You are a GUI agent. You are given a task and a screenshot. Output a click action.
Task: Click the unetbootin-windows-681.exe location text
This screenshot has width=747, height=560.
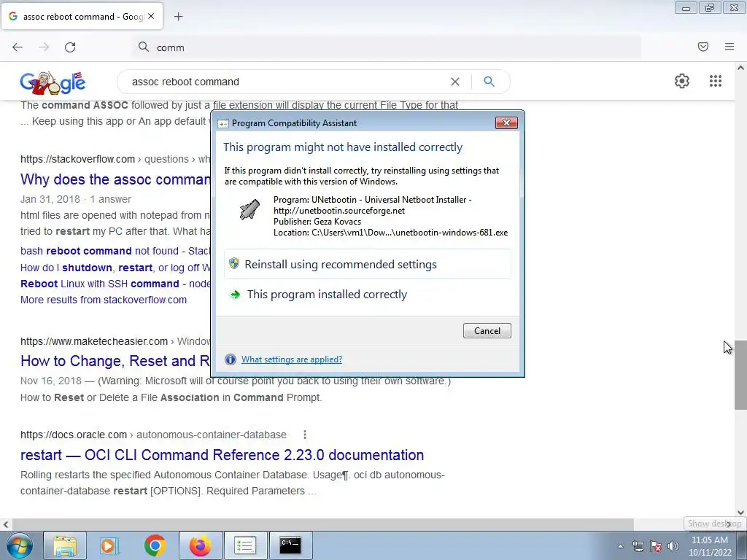click(391, 233)
